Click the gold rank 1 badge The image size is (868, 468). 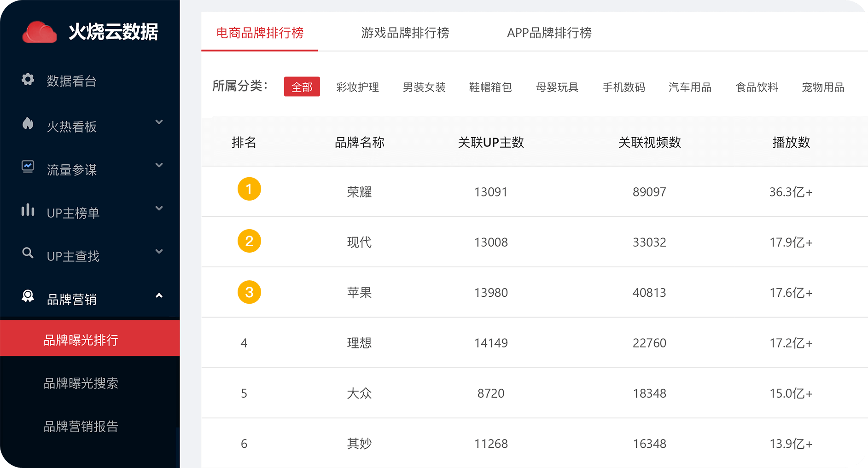point(249,189)
